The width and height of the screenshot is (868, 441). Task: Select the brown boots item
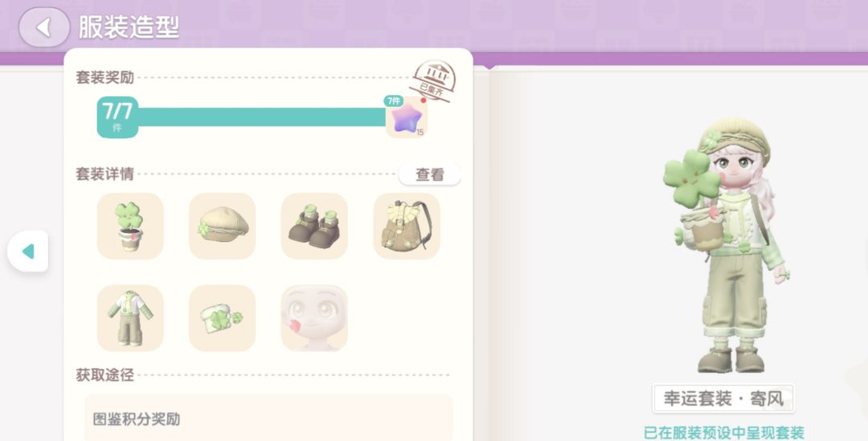tap(314, 226)
